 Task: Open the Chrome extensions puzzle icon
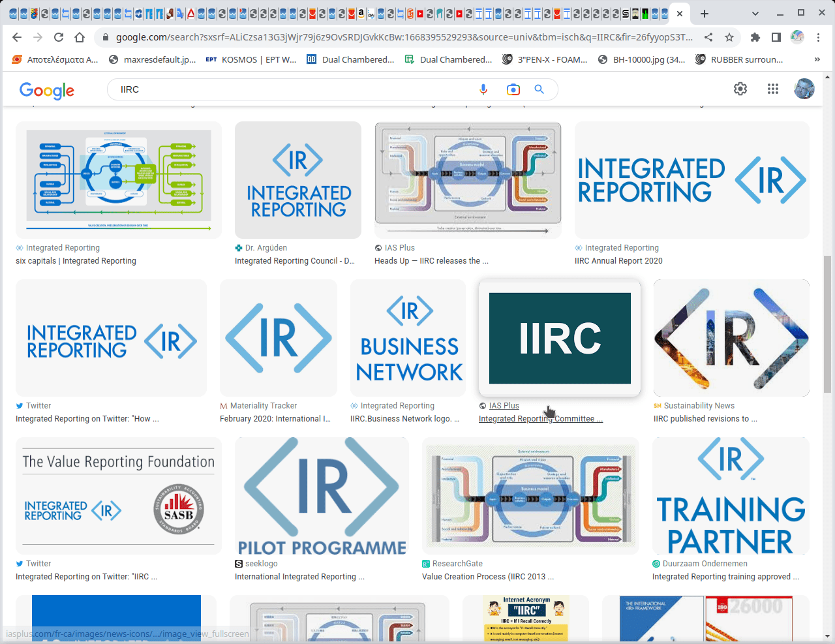click(x=755, y=37)
